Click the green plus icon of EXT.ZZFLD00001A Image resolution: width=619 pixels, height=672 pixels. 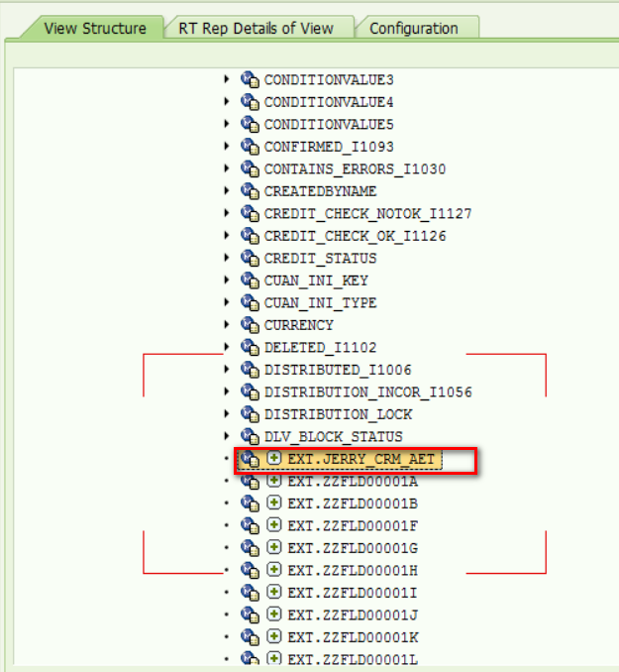tap(274, 481)
